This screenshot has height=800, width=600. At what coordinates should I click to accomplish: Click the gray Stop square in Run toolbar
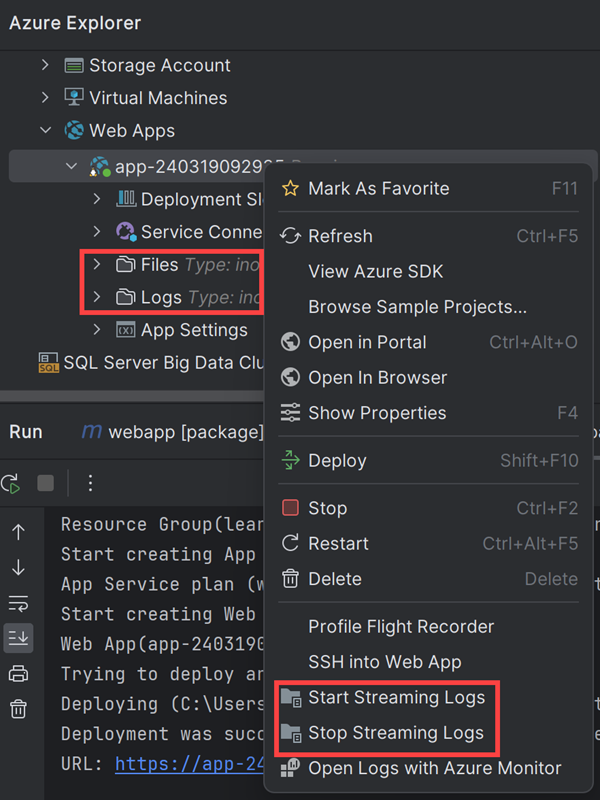click(x=45, y=483)
